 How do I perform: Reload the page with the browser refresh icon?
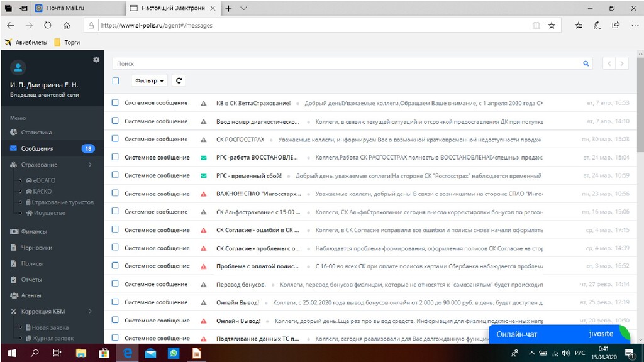[x=48, y=25]
